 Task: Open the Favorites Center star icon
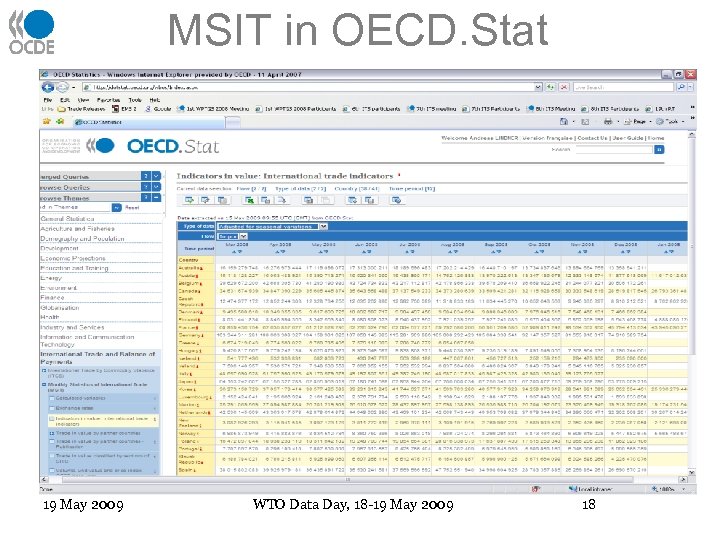(46, 122)
